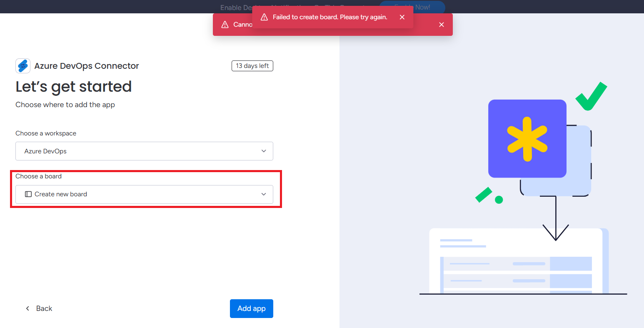Dismiss the 'Failed to create board' notification
Screen dimensions: 644x328
(402, 17)
